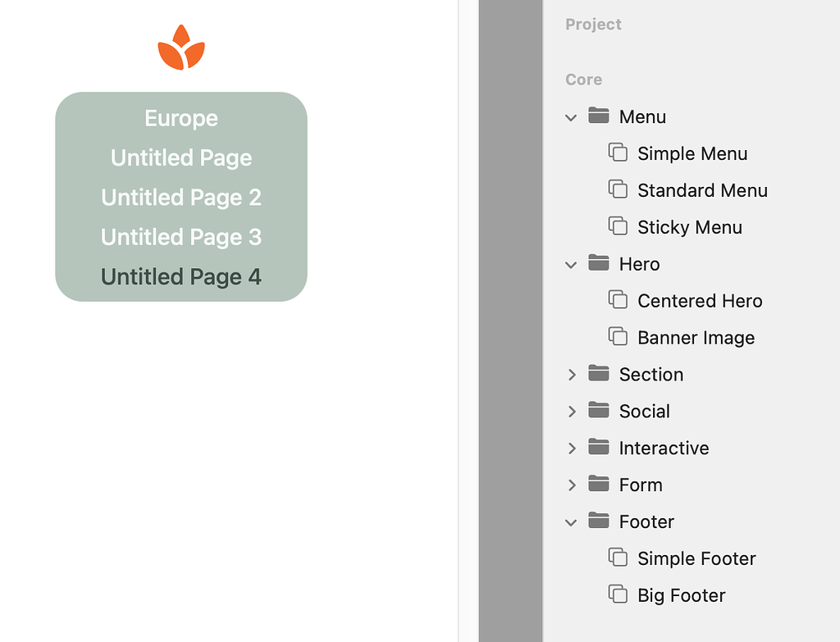Click the Big Footer component icon
The width and height of the screenshot is (840, 642).
coord(619,595)
